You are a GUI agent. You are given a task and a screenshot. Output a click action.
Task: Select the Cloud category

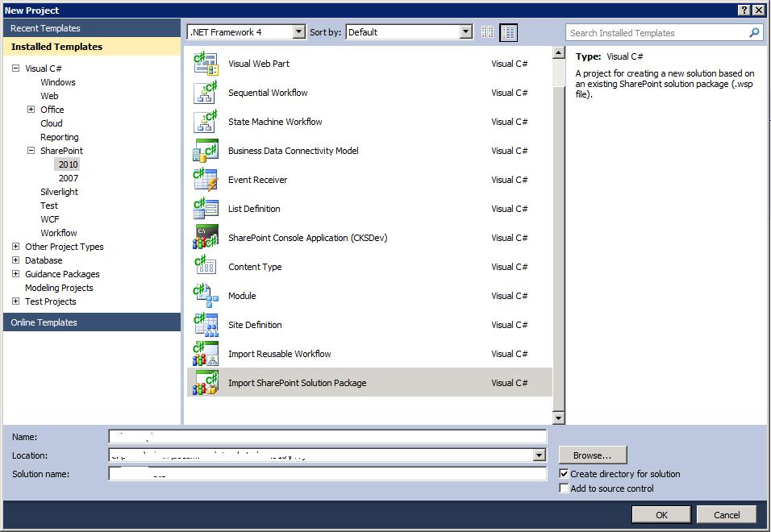[51, 123]
